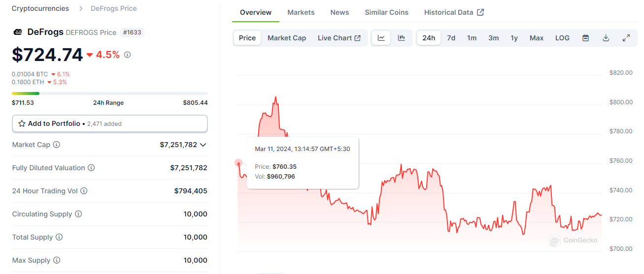Show Fully Diluted Valuation info icon

91,168
